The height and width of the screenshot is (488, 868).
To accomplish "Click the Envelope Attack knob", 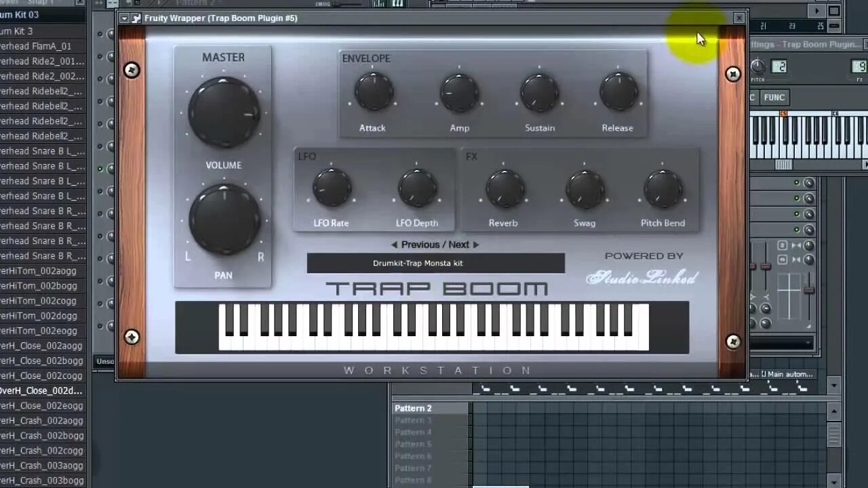I will click(x=373, y=92).
